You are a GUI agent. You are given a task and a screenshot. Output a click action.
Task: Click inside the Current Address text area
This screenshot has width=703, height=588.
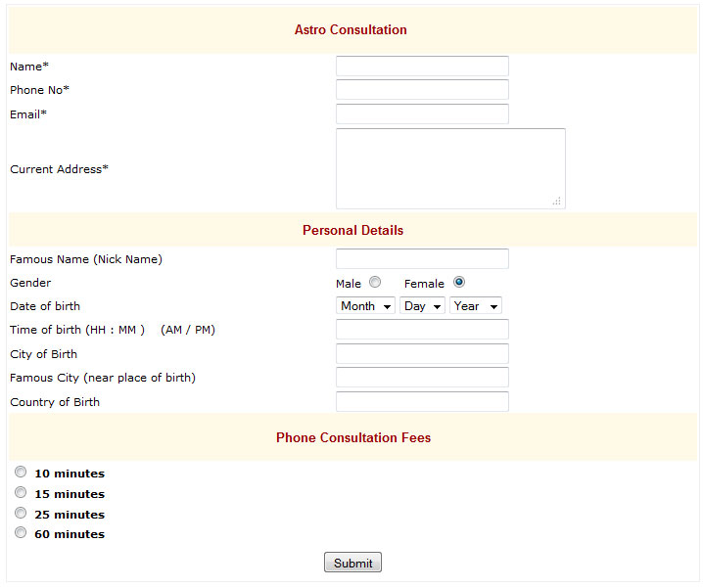450,168
